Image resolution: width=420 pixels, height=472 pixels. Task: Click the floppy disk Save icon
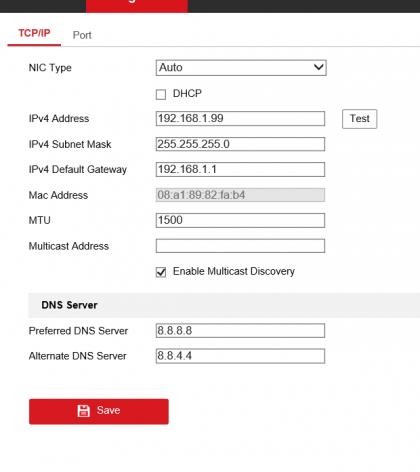point(83,411)
